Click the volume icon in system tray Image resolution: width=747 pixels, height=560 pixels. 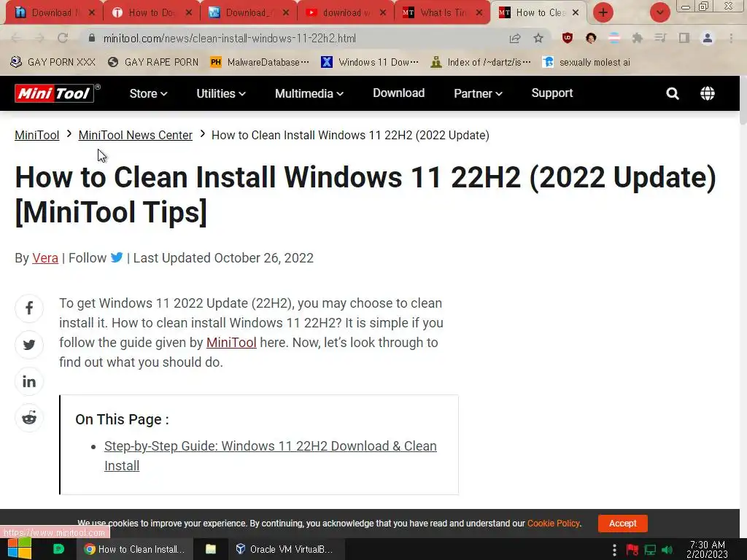[667, 550]
